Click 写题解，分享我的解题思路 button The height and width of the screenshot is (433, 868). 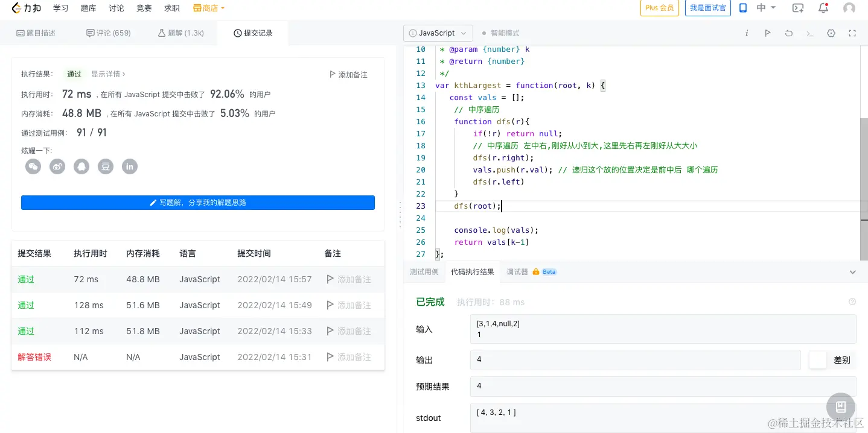coord(198,203)
